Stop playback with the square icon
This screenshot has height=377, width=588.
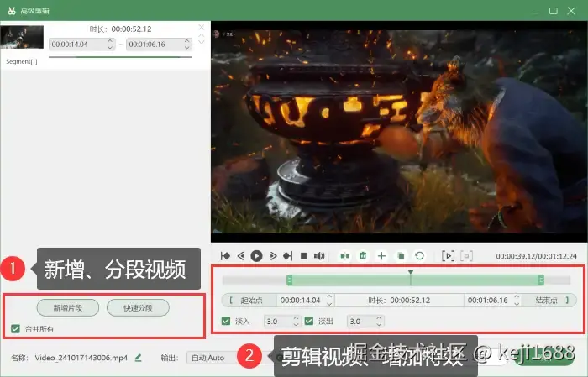click(304, 256)
